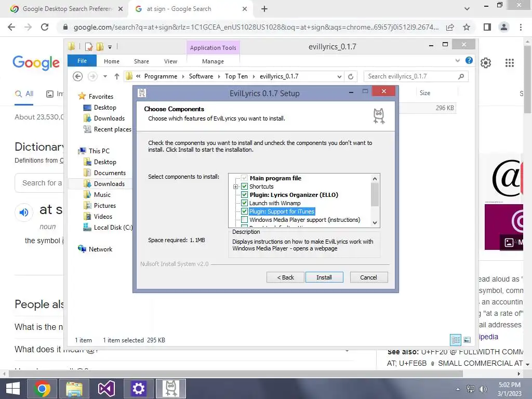
Task: Select Videos under This PC
Action: pos(103,216)
